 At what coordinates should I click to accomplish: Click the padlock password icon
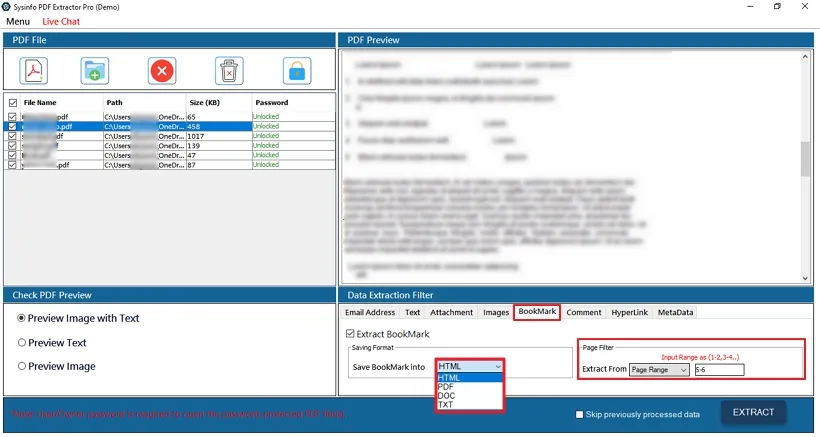click(x=297, y=71)
